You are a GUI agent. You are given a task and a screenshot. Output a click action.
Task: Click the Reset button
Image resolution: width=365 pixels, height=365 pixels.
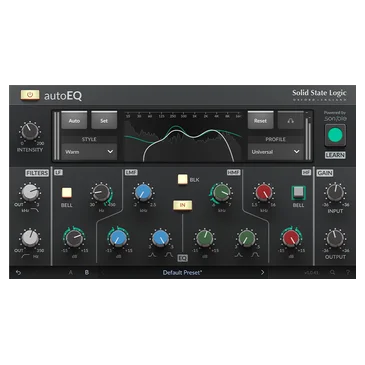point(260,121)
